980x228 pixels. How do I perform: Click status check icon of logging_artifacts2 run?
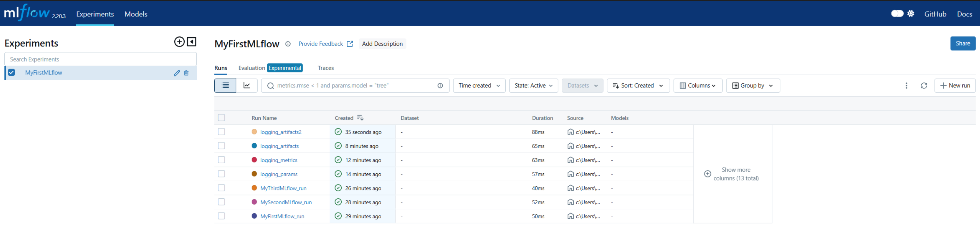tap(338, 132)
